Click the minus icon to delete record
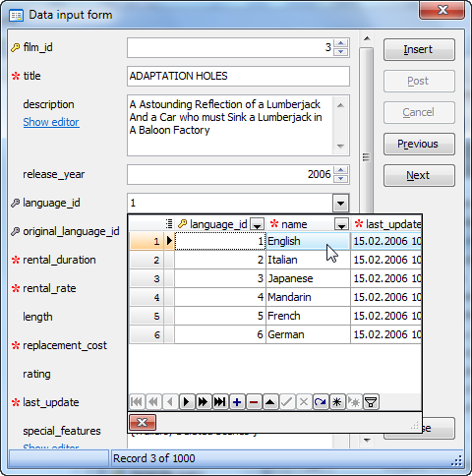Image resolution: width=472 pixels, height=476 pixels. (254, 402)
